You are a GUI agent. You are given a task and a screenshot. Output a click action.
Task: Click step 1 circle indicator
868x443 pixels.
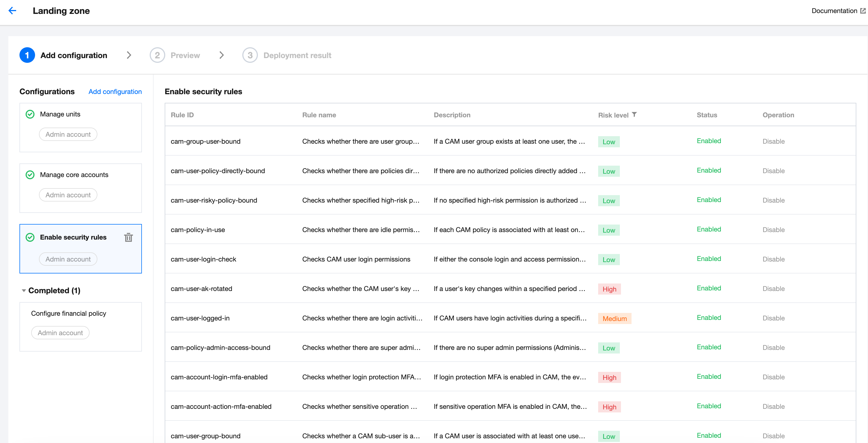click(27, 55)
